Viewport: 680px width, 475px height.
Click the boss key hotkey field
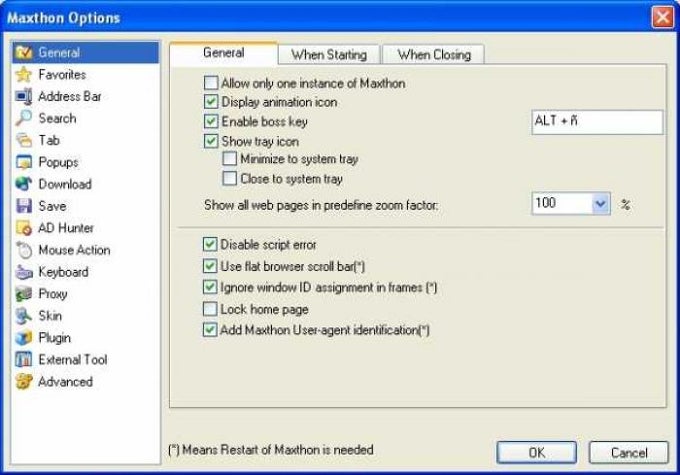pyautogui.click(x=597, y=122)
